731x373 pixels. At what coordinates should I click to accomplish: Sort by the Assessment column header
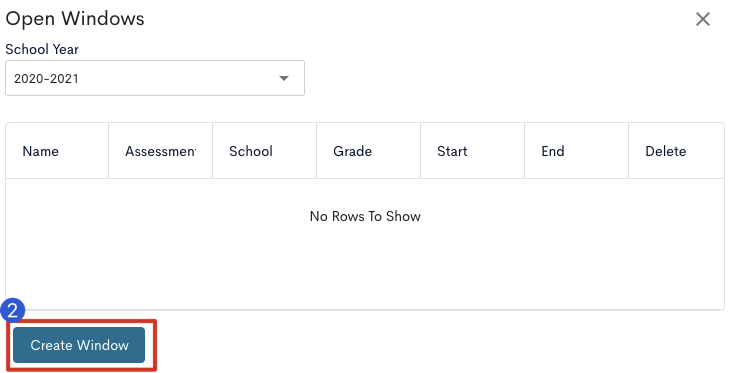(160, 151)
